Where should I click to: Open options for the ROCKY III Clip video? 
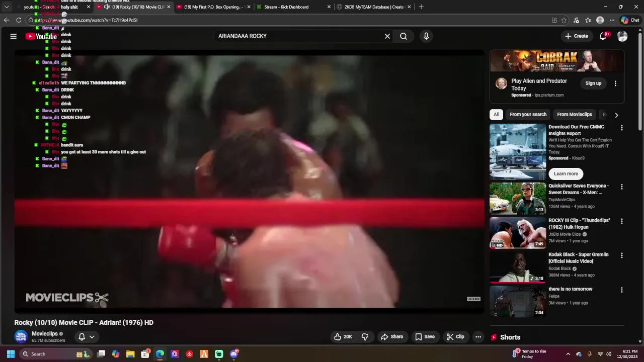click(x=622, y=221)
